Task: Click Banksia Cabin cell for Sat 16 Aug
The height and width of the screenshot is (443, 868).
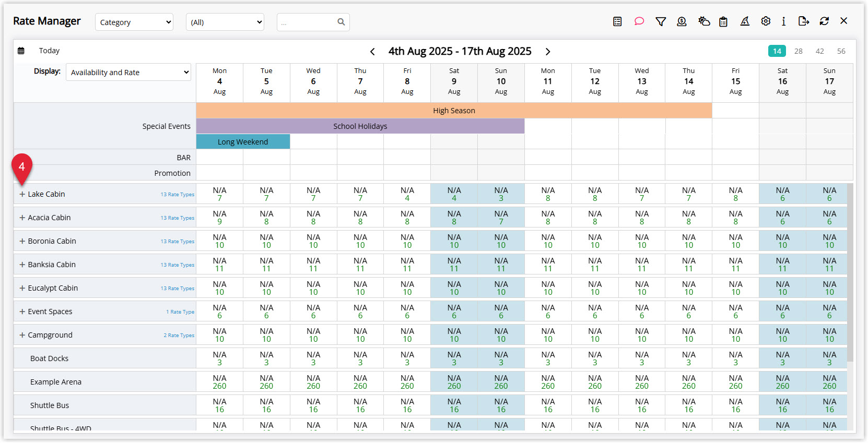Action: point(782,265)
